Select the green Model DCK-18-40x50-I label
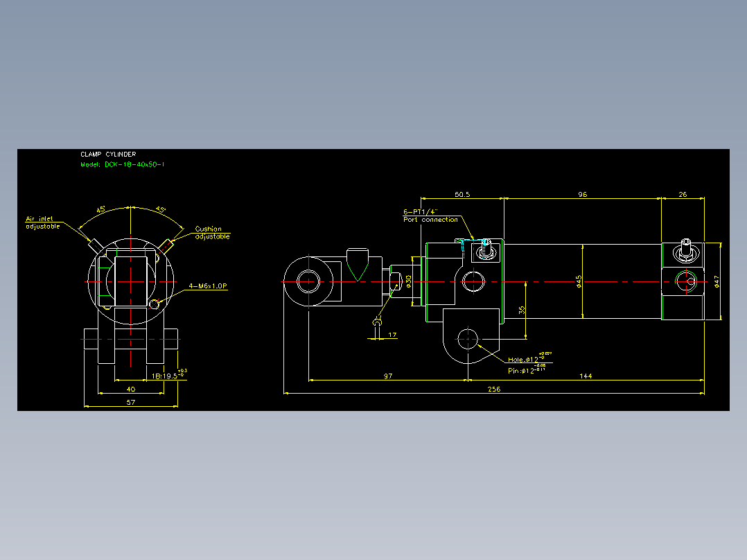The width and height of the screenshot is (747, 560). point(123,164)
